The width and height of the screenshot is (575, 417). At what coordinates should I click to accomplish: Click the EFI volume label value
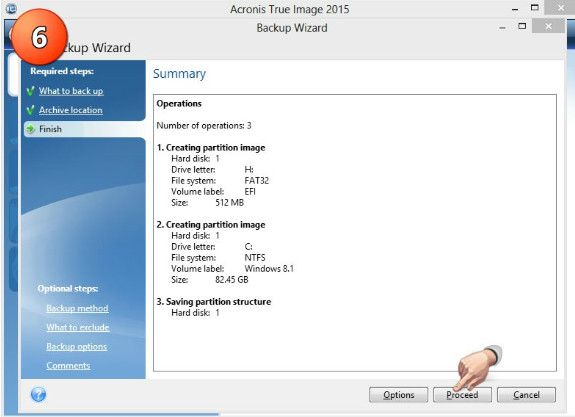pyautogui.click(x=250, y=191)
